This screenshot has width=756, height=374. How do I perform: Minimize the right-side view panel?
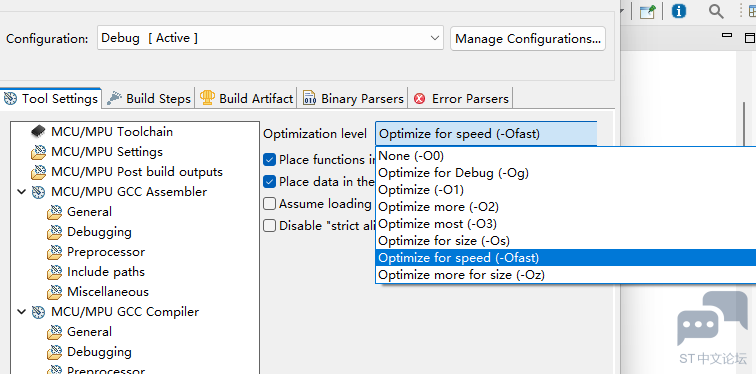pyautogui.click(x=727, y=36)
